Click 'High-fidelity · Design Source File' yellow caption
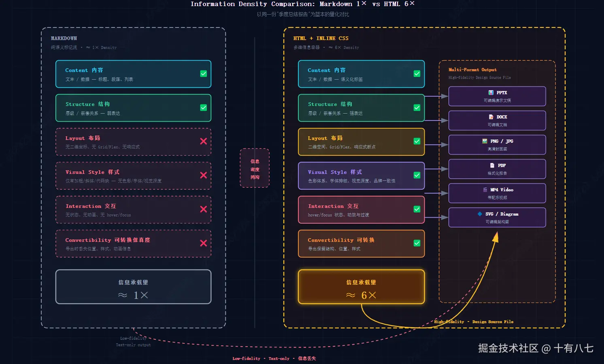 [x=474, y=322]
